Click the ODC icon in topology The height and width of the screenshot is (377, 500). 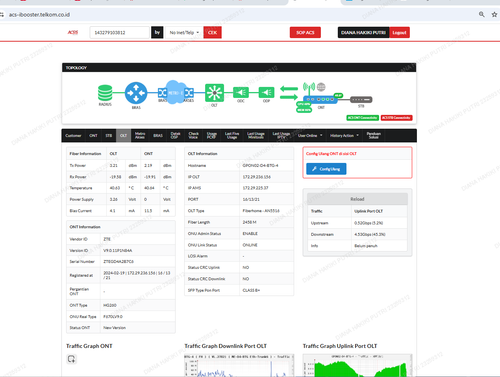pos(241,92)
